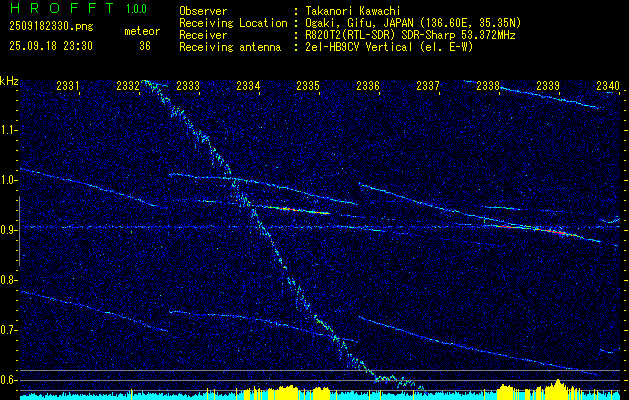Click the Receiving Location label
629x400 pixels.
(233, 23)
